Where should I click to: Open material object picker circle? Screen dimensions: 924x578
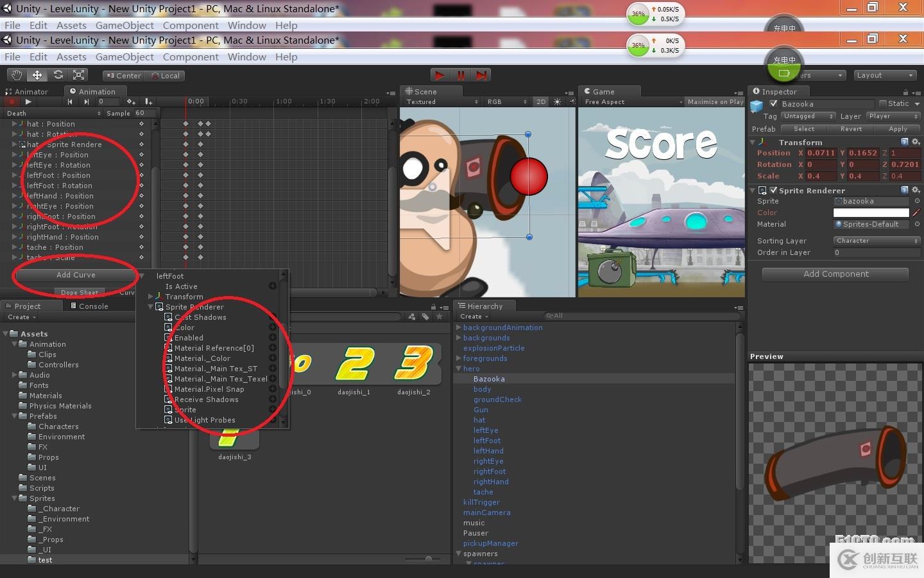point(917,224)
